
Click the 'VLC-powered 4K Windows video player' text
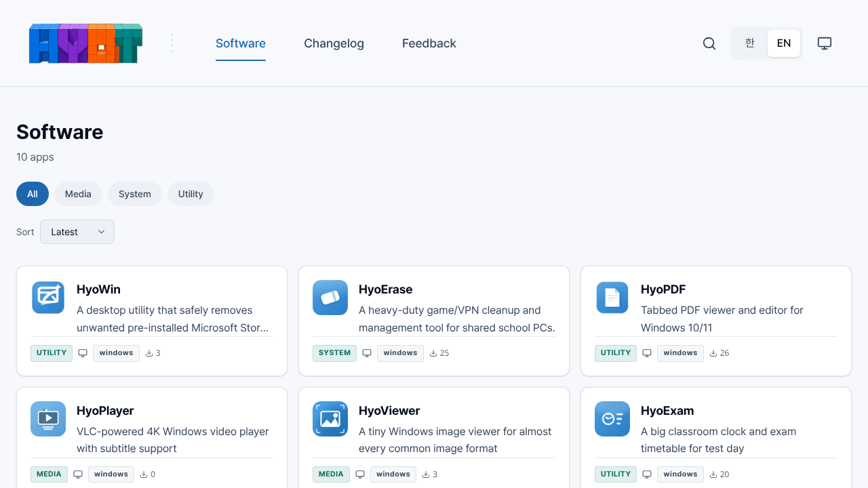pos(172,440)
